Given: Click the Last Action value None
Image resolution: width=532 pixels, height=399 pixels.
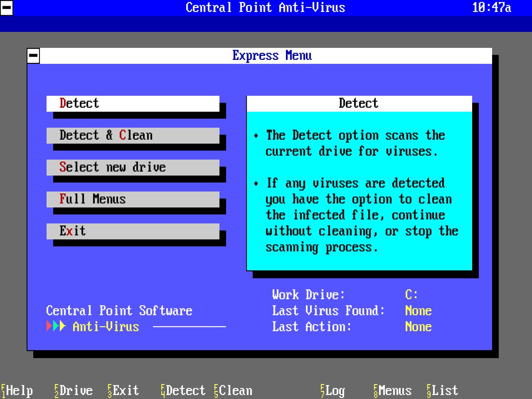Looking at the screenshot, I should pos(419,327).
